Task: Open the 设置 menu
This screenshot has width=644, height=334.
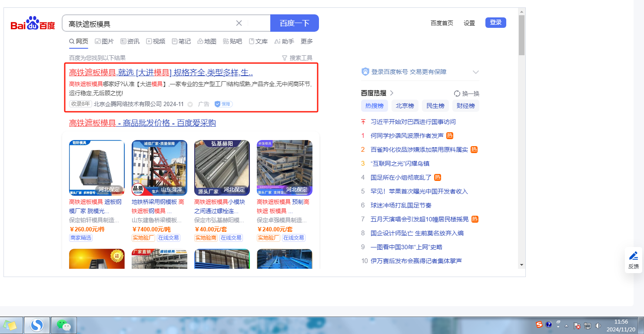Action: click(x=469, y=23)
